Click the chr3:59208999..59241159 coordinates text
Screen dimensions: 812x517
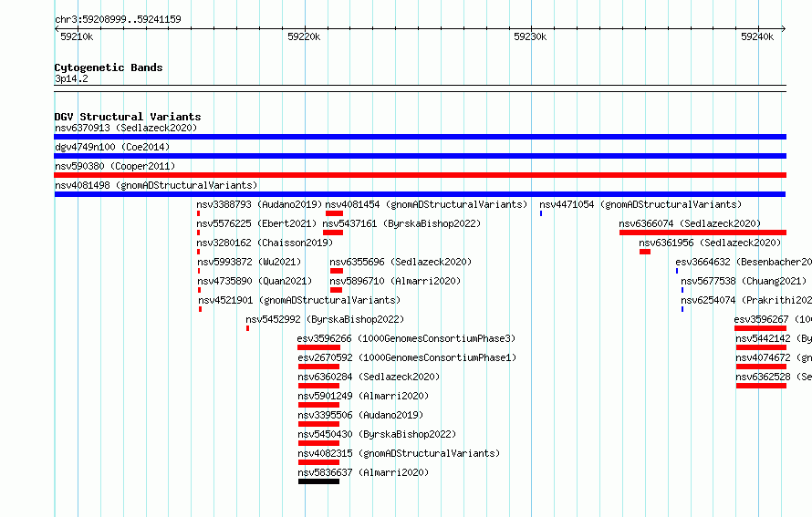pos(118,19)
